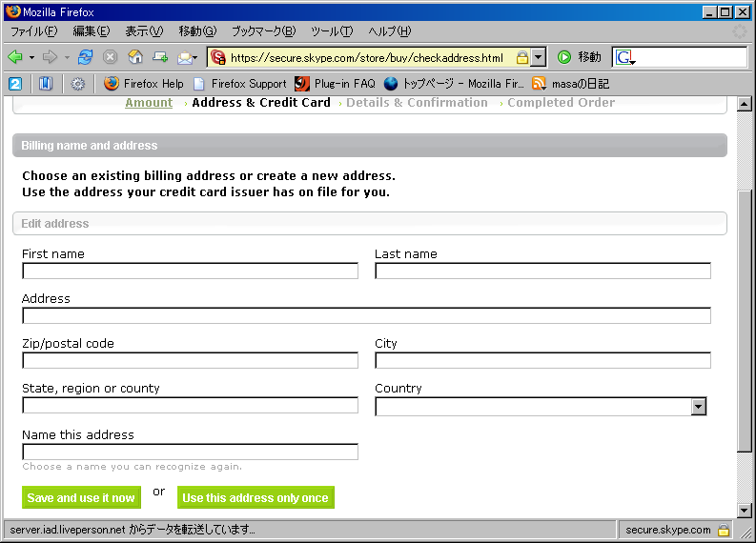Open the URL bar history dropdown
Image resolution: width=756 pixels, height=543 pixels.
tap(539, 57)
